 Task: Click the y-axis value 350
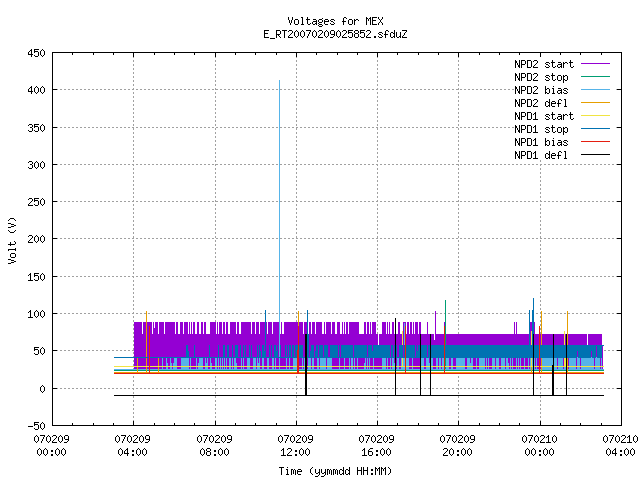[x=36, y=128]
